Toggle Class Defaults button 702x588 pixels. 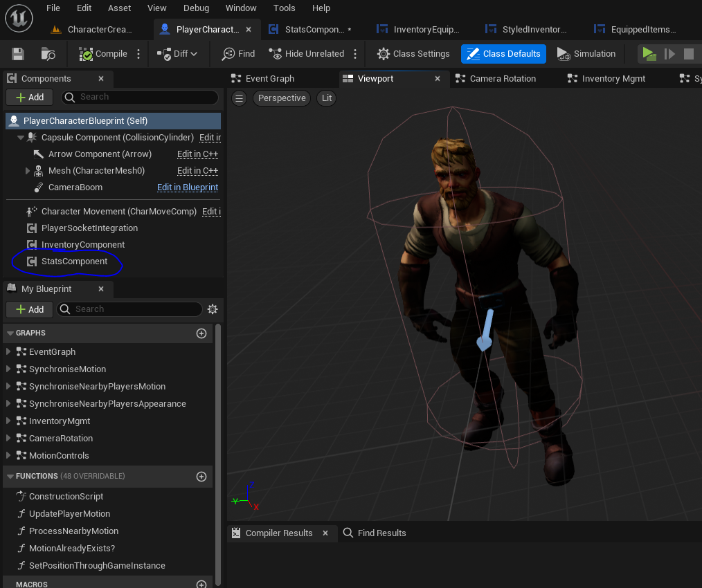point(504,54)
